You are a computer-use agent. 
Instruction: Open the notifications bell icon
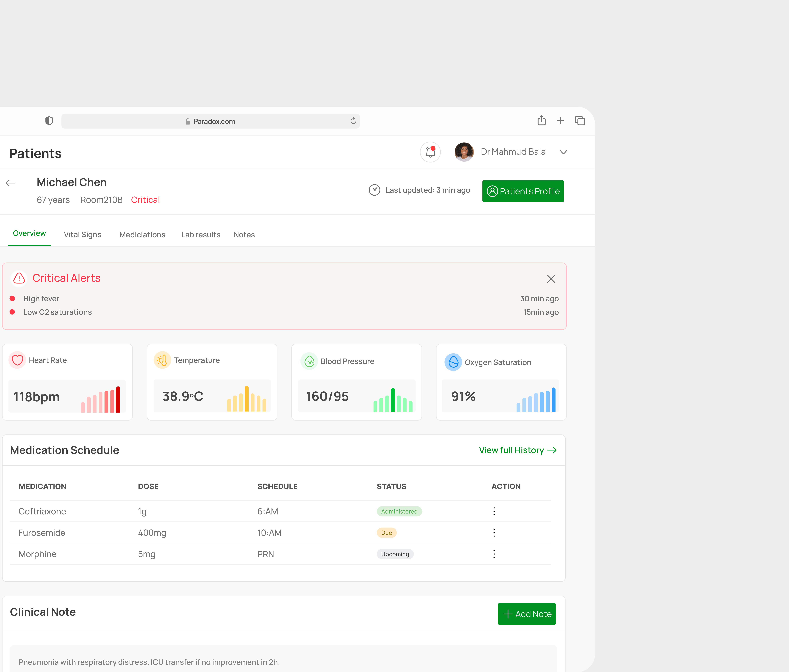point(430,152)
